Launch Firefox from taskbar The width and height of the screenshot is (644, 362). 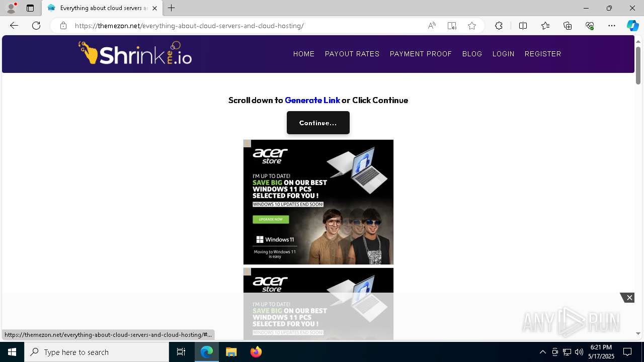click(256, 352)
